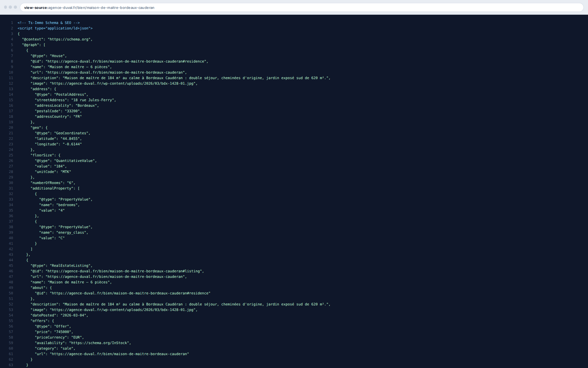Click the offer url on line 61

pos(119,354)
